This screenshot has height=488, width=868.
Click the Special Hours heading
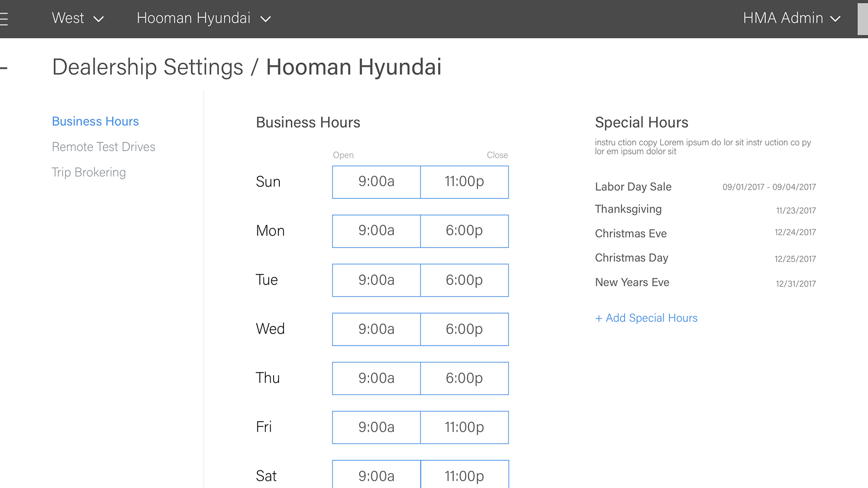click(x=641, y=122)
